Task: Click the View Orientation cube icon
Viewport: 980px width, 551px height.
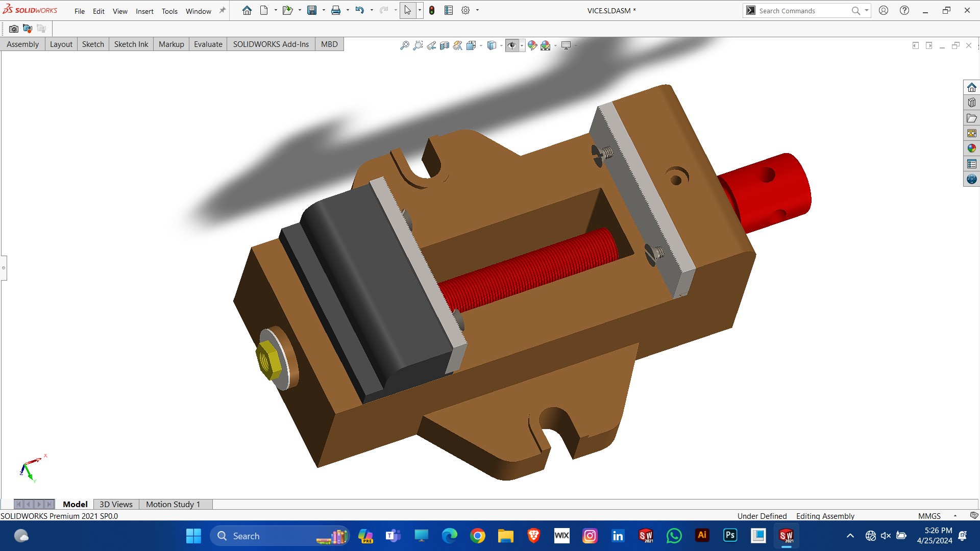Action: coord(471,45)
